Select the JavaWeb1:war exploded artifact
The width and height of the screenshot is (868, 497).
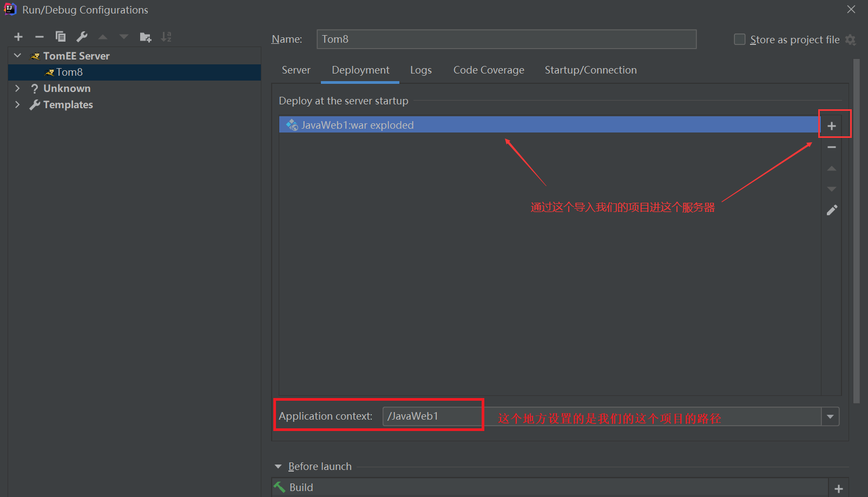coord(550,125)
